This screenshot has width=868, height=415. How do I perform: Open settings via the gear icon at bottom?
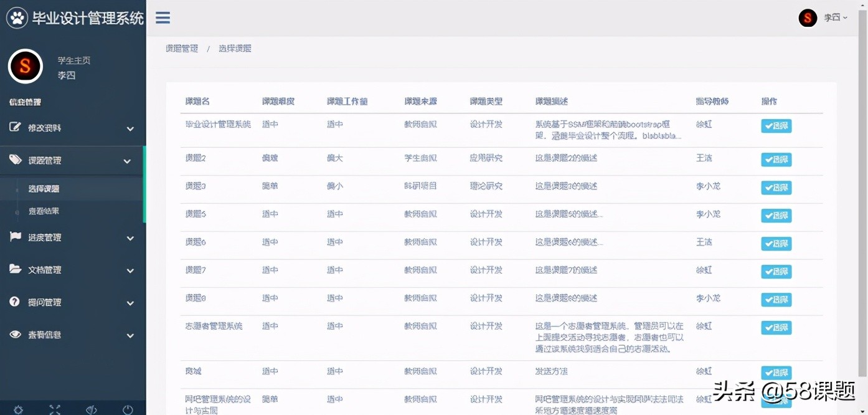click(x=19, y=409)
